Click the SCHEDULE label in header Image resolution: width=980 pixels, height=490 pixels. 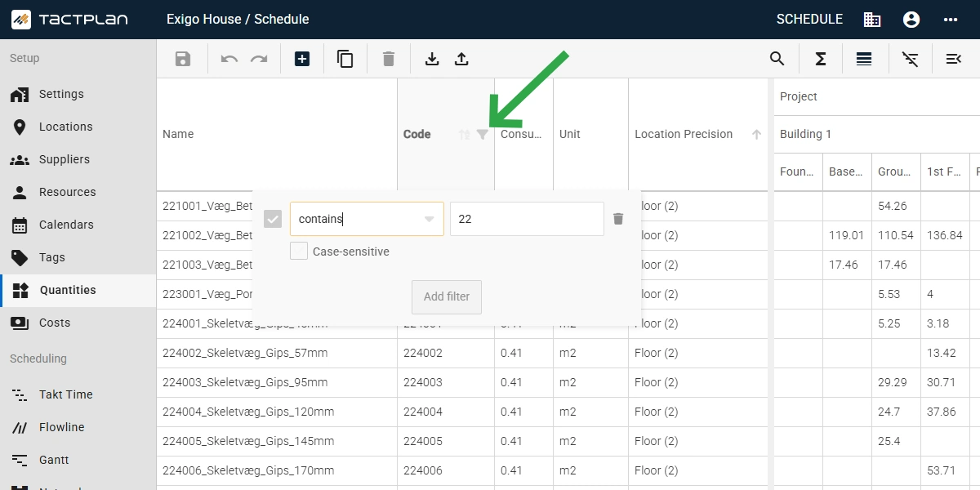click(809, 19)
